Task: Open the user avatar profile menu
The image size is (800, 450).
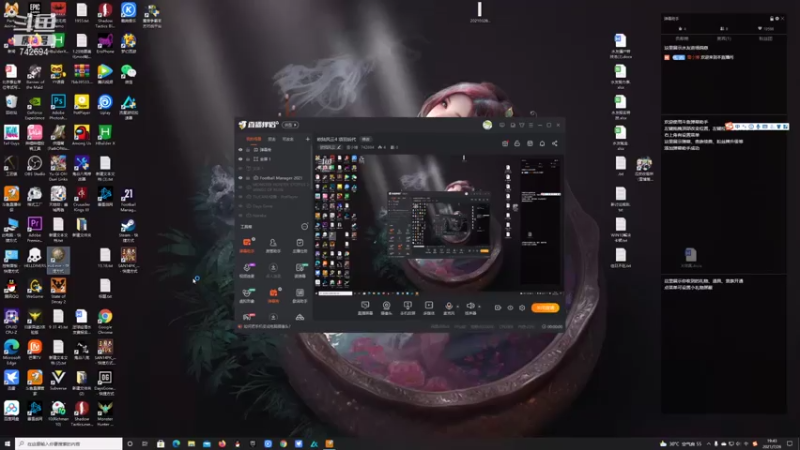Action: click(x=487, y=125)
